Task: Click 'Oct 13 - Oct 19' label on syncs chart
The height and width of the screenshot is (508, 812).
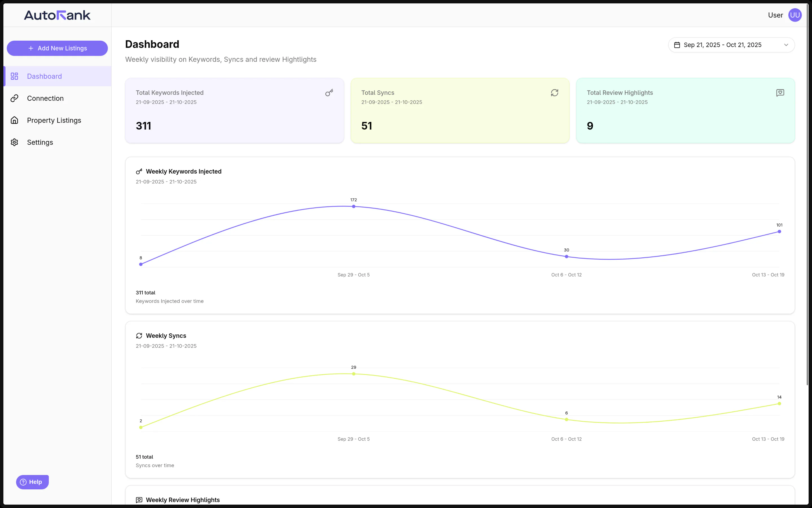Action: 768,439
